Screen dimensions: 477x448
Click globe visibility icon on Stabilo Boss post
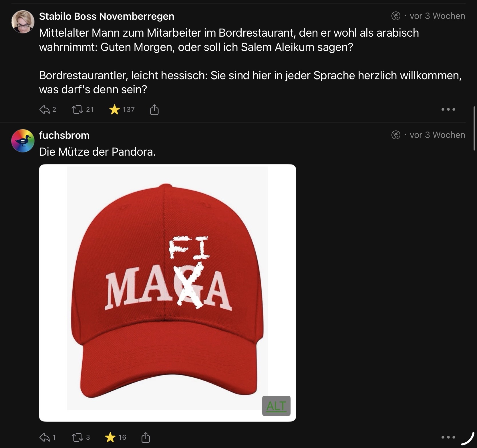(x=396, y=16)
